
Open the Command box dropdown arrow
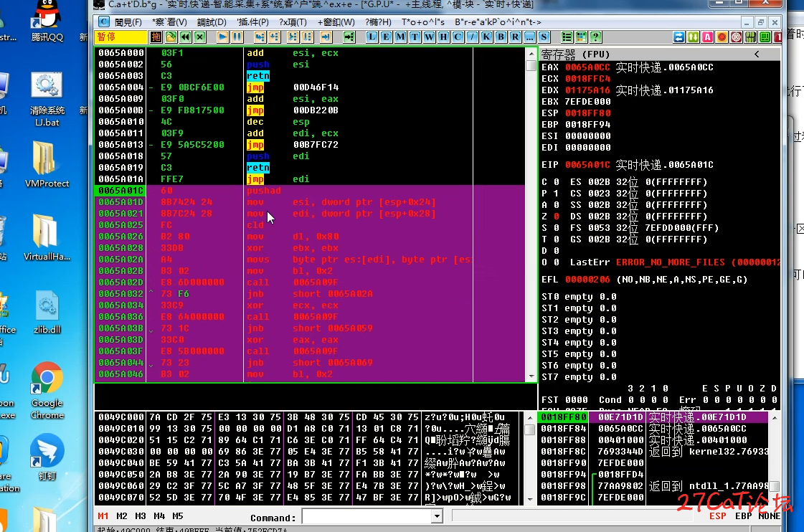click(436, 516)
